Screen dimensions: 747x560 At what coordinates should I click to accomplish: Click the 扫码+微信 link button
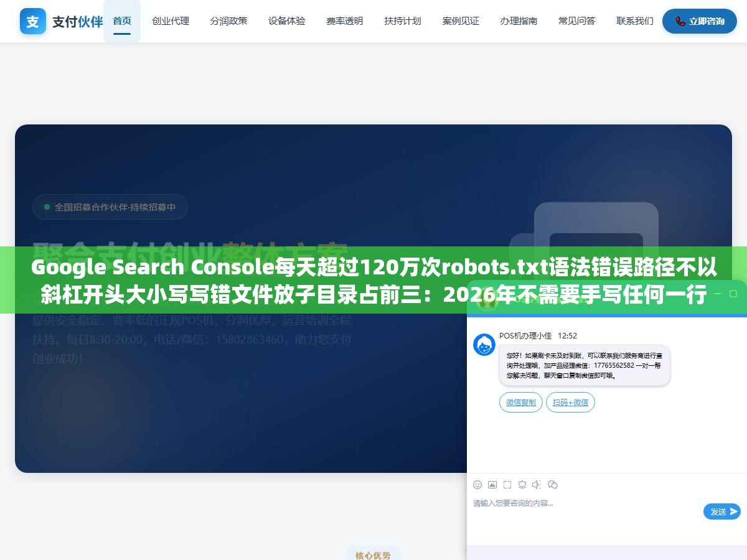click(x=570, y=403)
